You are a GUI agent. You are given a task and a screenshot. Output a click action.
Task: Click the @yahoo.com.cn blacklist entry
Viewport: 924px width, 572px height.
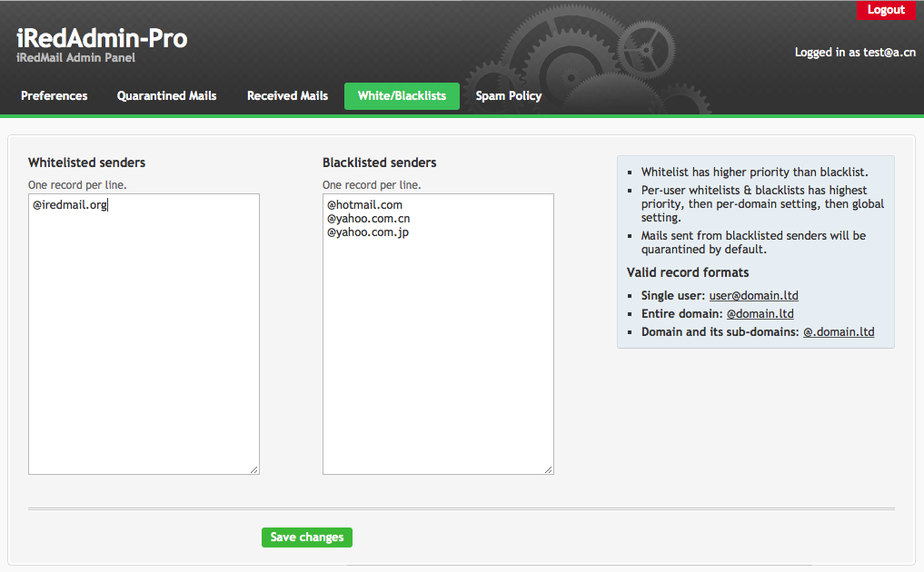tap(368, 219)
